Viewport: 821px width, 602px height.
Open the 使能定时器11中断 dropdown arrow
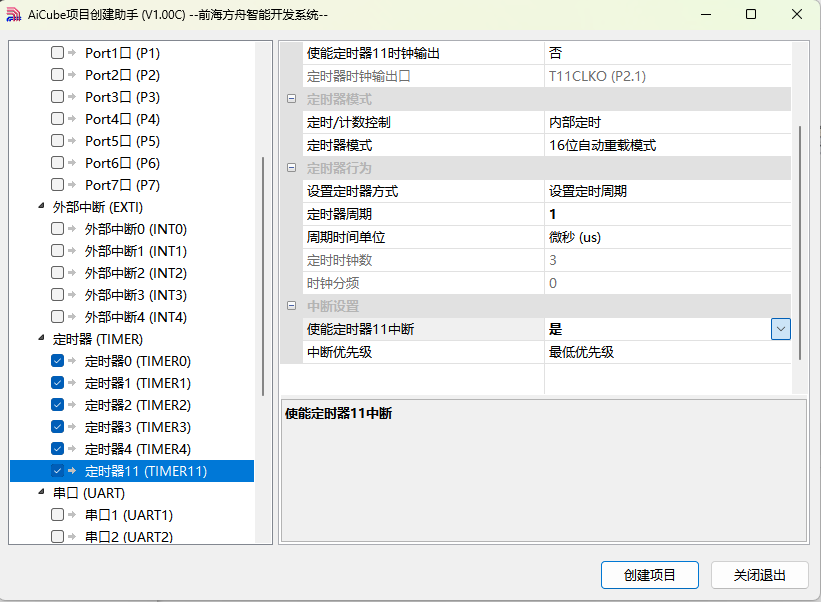780,329
